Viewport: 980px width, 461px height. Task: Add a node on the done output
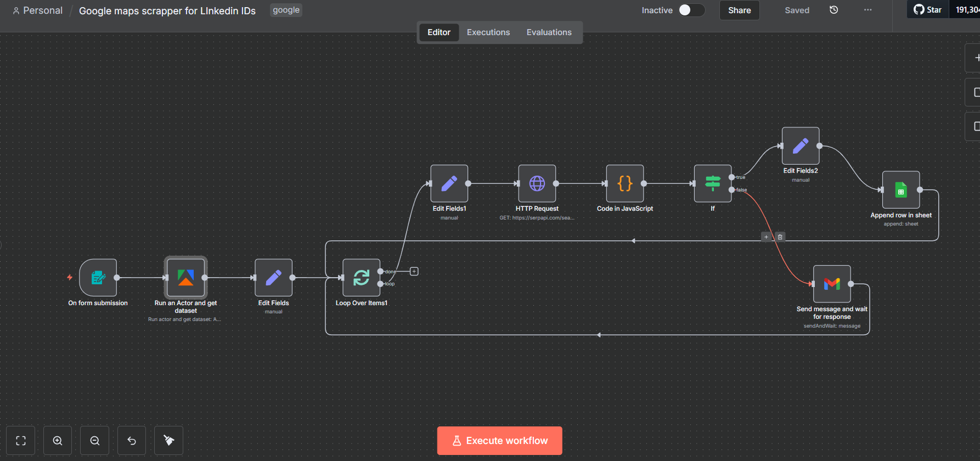click(414, 271)
